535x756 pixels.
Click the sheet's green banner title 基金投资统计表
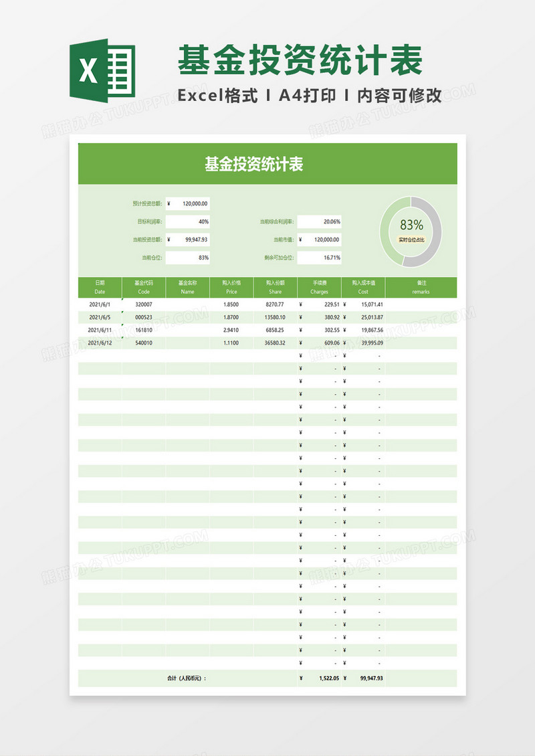(254, 165)
